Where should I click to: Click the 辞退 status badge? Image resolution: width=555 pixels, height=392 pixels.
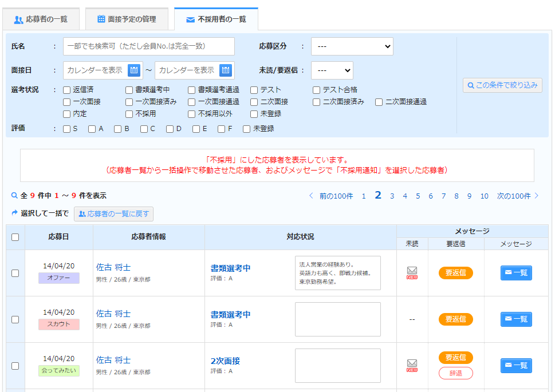[x=456, y=373]
